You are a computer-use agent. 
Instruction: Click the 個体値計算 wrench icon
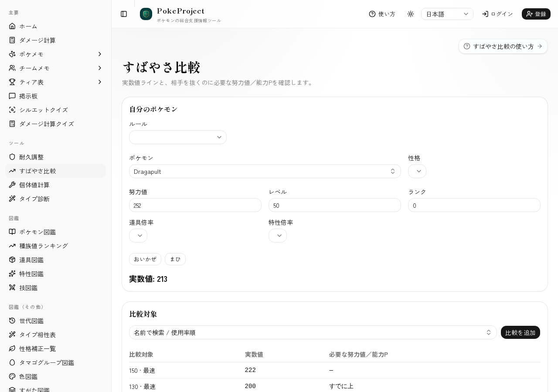tap(12, 185)
